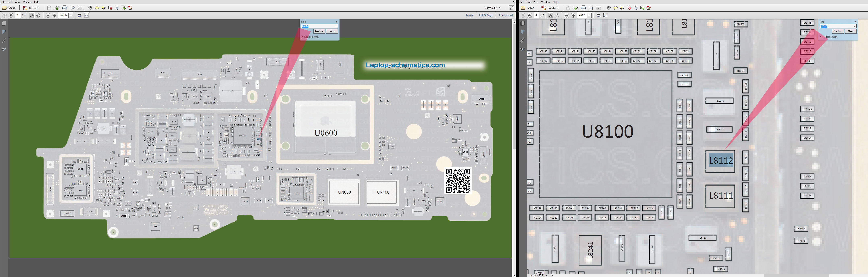Zoom out using minus icon in right window
The image size is (868, 277).
[566, 15]
